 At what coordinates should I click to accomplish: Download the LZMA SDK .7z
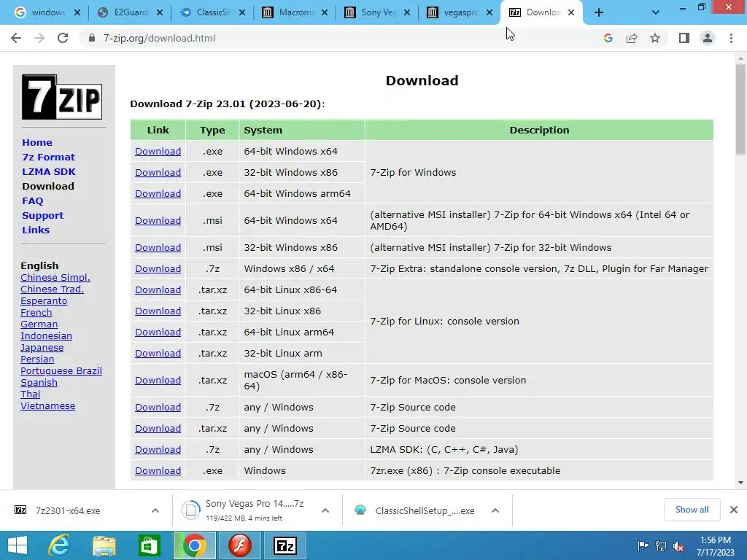point(158,449)
